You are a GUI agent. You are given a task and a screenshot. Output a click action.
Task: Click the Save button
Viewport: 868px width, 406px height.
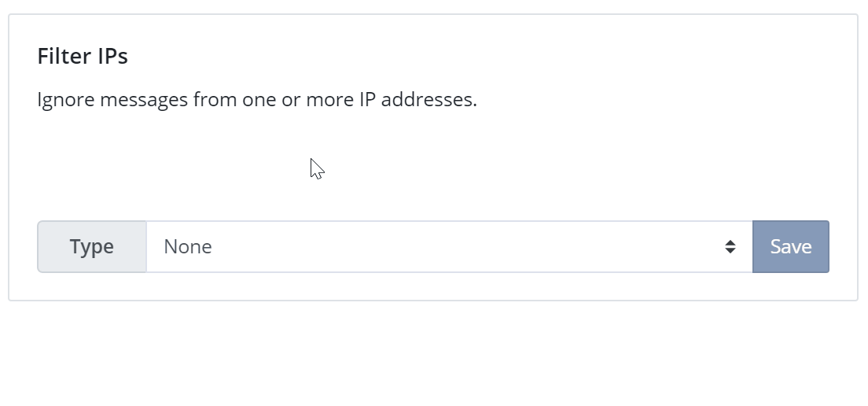click(790, 246)
